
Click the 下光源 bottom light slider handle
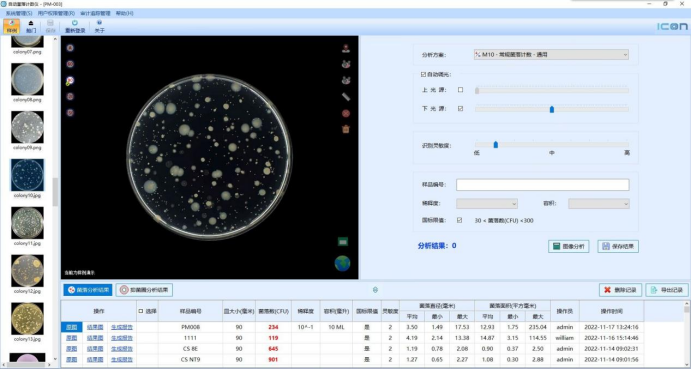(552, 109)
